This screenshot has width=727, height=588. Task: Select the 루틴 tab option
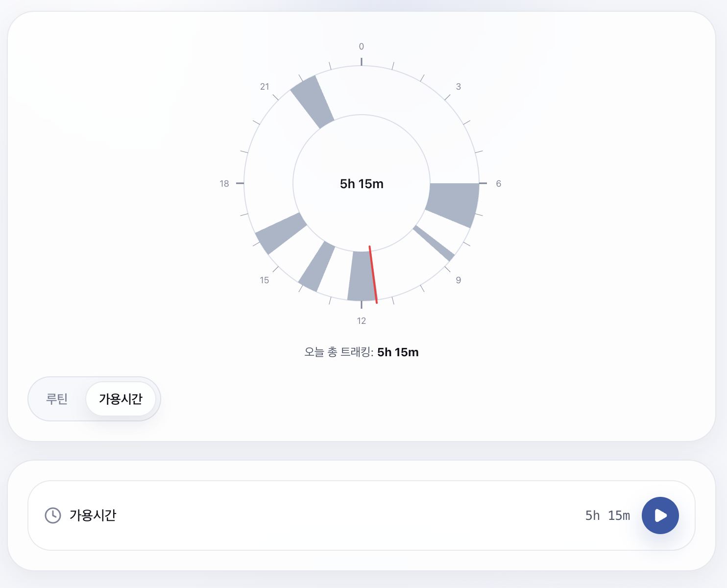57,399
